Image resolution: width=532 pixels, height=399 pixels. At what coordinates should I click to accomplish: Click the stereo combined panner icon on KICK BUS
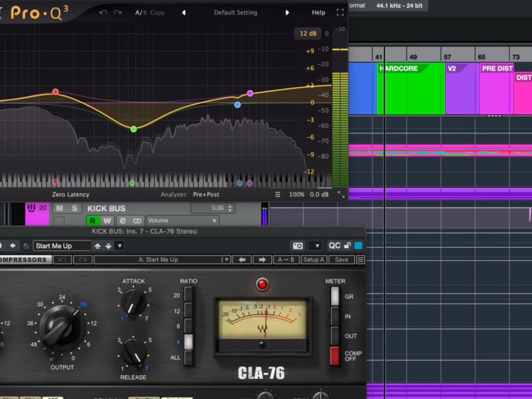(x=137, y=220)
